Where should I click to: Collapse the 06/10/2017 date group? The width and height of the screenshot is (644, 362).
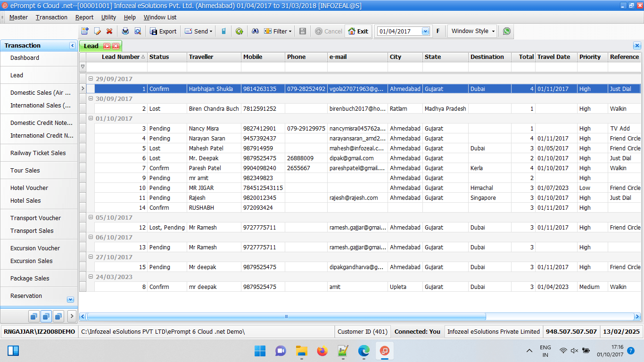click(91, 237)
